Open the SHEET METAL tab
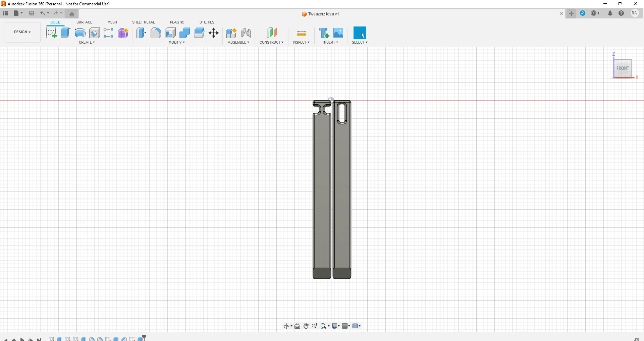The height and width of the screenshot is (341, 644). (143, 22)
